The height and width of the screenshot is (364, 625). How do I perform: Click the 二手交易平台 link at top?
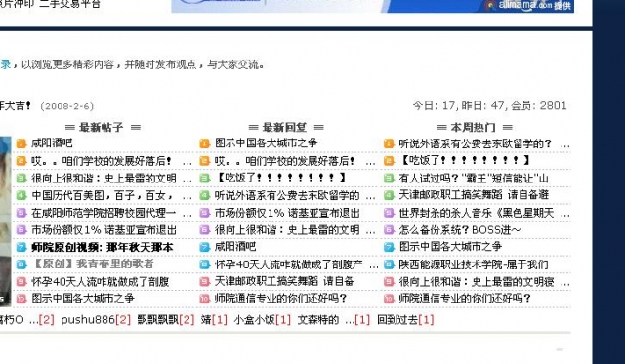tap(69, 4)
